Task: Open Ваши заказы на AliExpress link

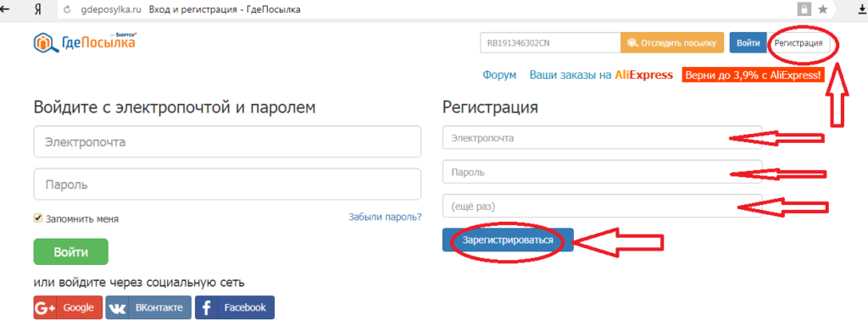Action: point(601,74)
